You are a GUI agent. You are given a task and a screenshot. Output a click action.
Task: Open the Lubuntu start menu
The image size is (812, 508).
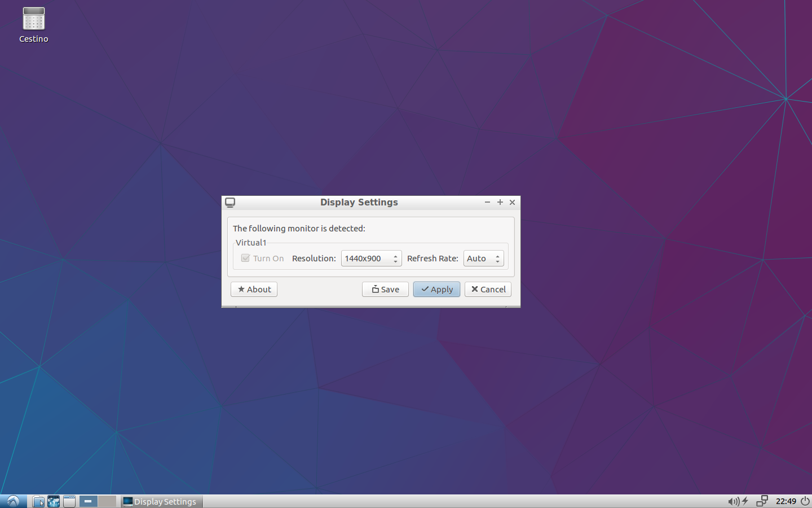tap(13, 501)
